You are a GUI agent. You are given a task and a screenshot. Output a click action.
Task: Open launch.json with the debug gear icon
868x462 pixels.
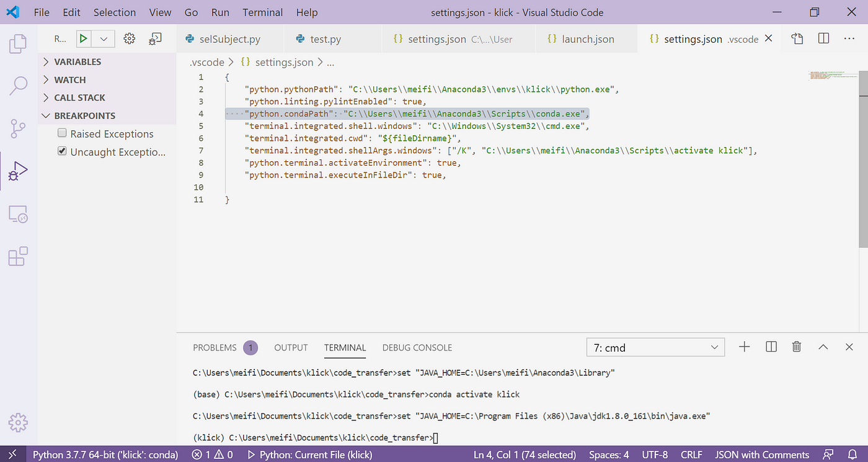[x=129, y=39]
